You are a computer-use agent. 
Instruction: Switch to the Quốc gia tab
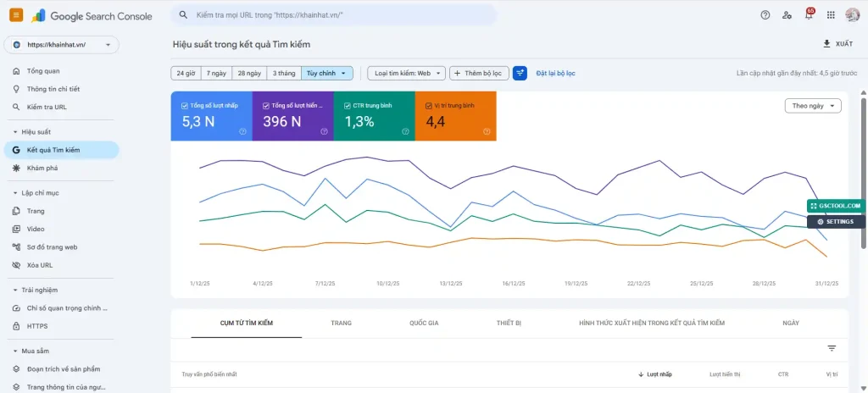click(424, 324)
